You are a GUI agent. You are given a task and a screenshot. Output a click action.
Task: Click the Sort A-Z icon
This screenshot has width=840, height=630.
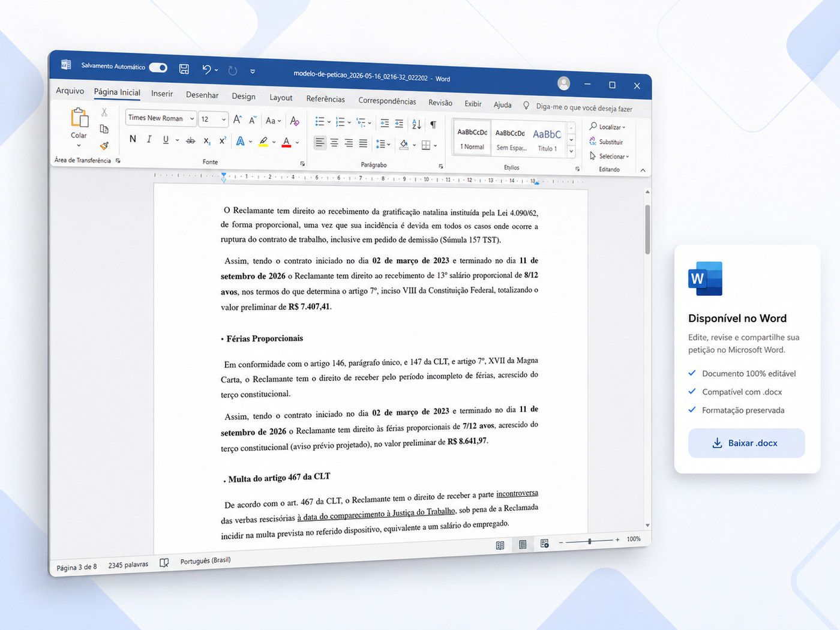pyautogui.click(x=416, y=124)
